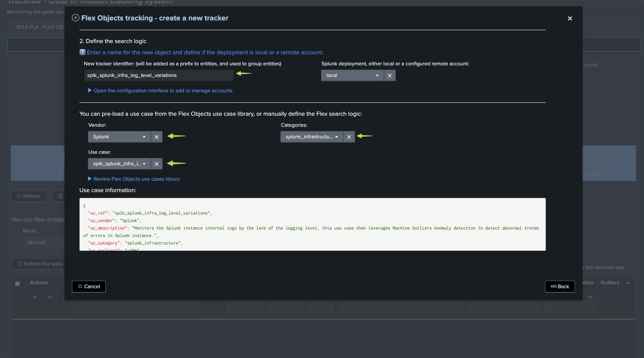The image size is (644, 358).
Task: Open the Use case dropdown
Action: click(119, 164)
